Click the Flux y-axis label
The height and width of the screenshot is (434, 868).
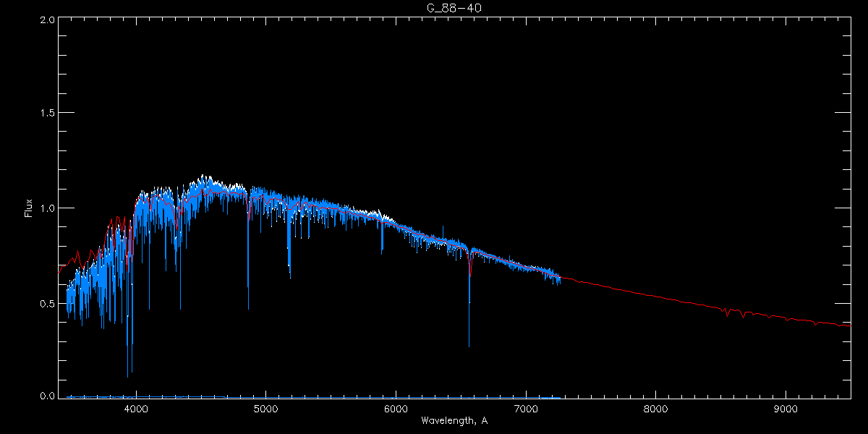[x=28, y=208]
